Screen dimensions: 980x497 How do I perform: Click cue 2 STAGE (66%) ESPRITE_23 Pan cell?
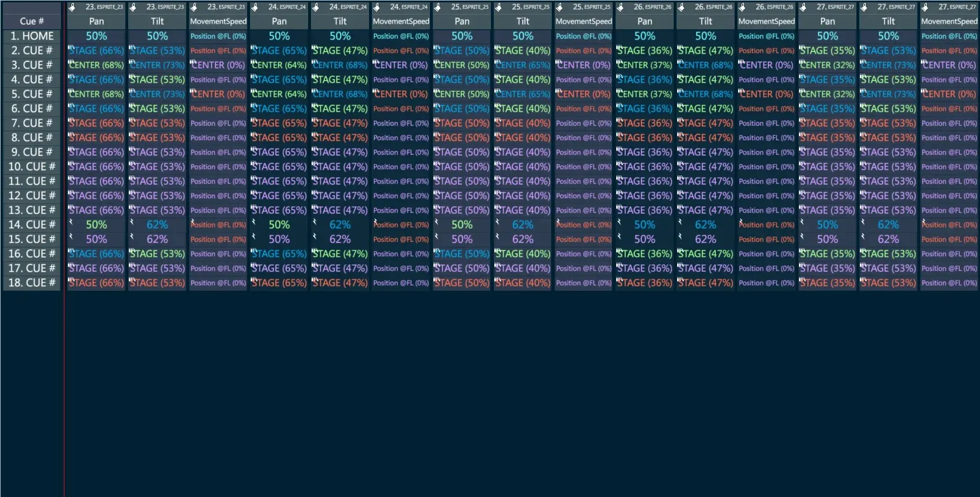[x=96, y=51]
